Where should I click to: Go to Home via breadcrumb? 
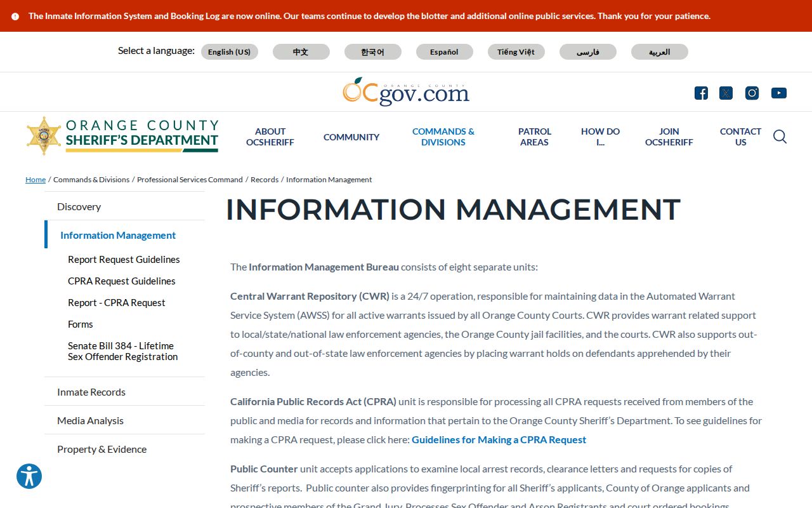click(x=36, y=180)
